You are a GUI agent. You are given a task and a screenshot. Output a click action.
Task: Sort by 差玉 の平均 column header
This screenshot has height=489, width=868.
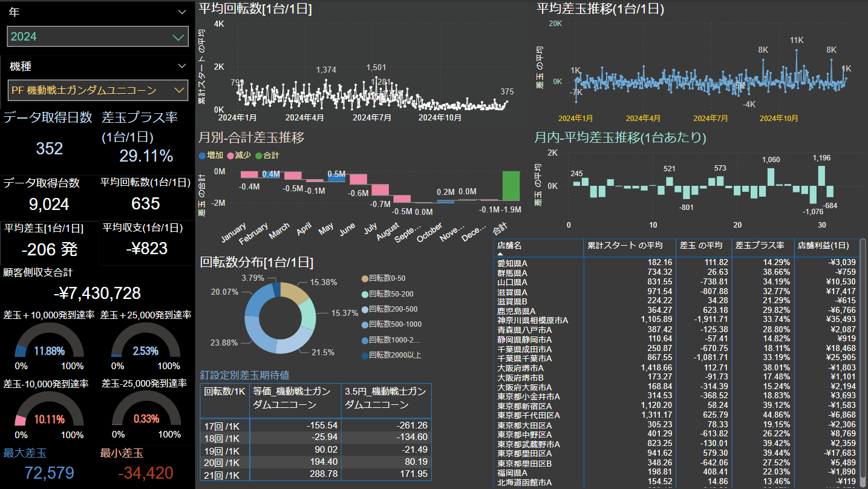click(x=701, y=245)
